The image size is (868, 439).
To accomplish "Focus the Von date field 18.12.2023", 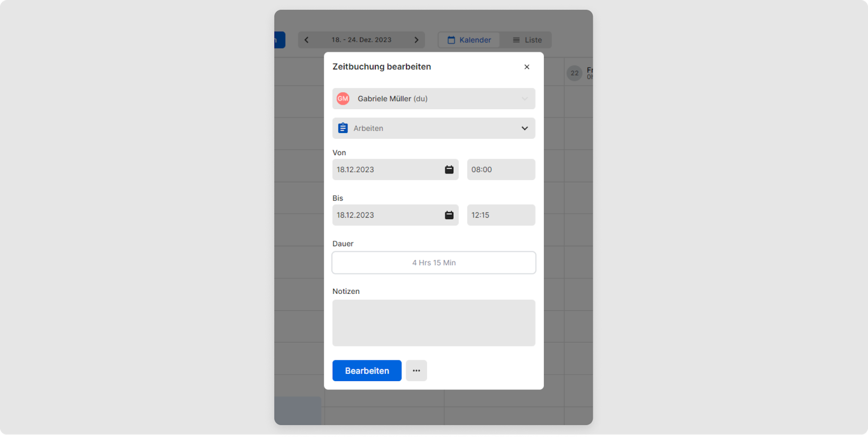I will (395, 170).
